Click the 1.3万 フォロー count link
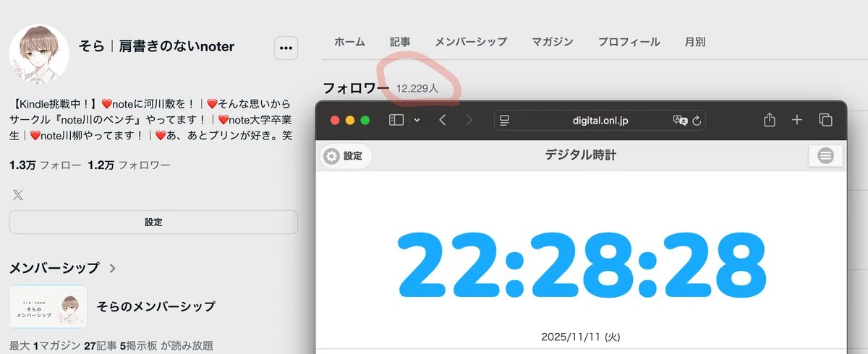Screen dimensions: 868x354 (x=45, y=165)
